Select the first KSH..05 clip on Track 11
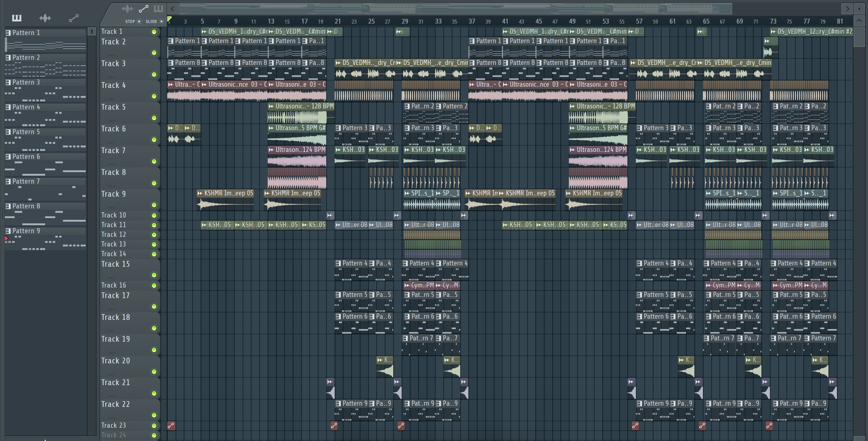This screenshot has width=868, height=441. pyautogui.click(x=217, y=225)
